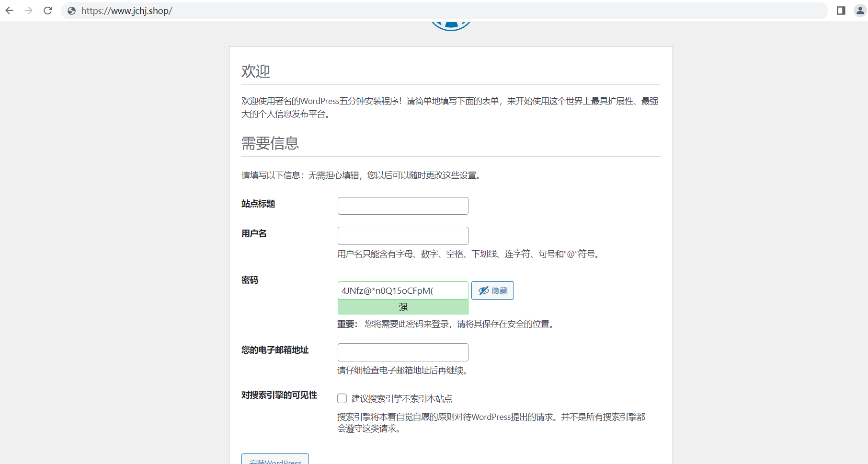The width and height of the screenshot is (868, 464).
Task: Select the generated password field
Action: pyautogui.click(x=403, y=290)
